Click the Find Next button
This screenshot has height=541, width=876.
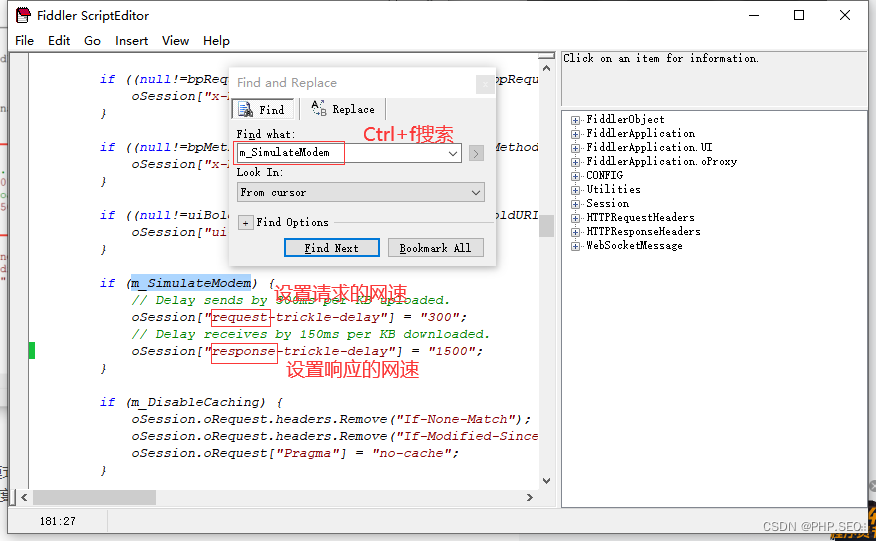[x=332, y=248]
